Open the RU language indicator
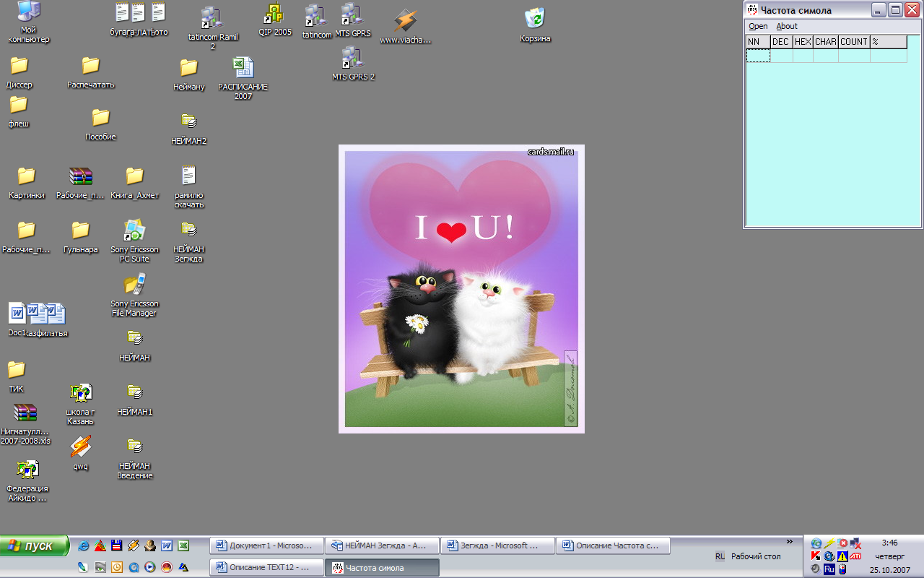Screen dimensions: 924x578 [720, 556]
